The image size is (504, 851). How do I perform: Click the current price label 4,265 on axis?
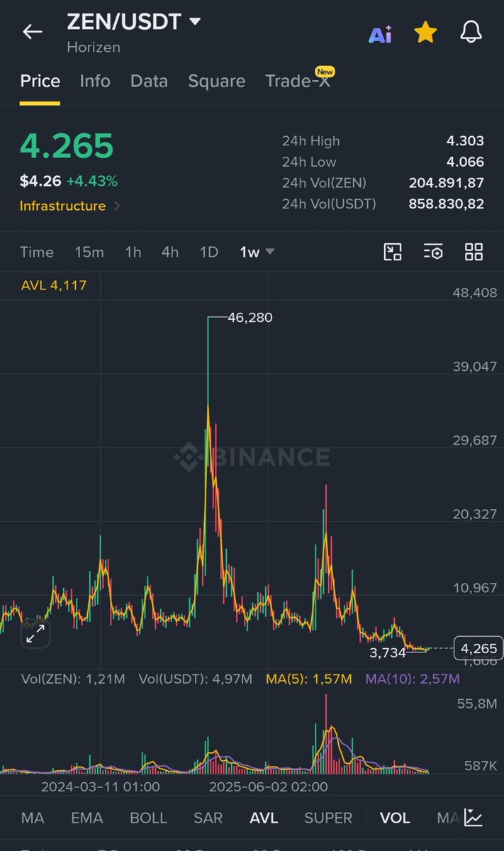478,648
